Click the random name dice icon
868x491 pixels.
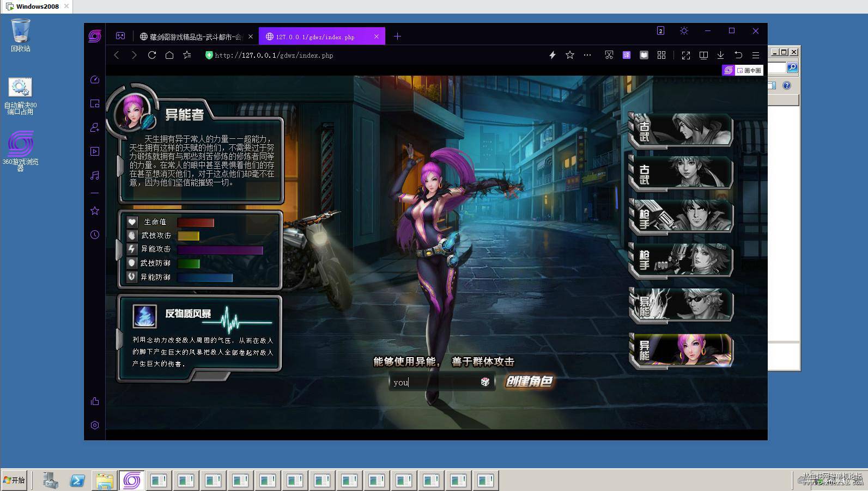(485, 382)
